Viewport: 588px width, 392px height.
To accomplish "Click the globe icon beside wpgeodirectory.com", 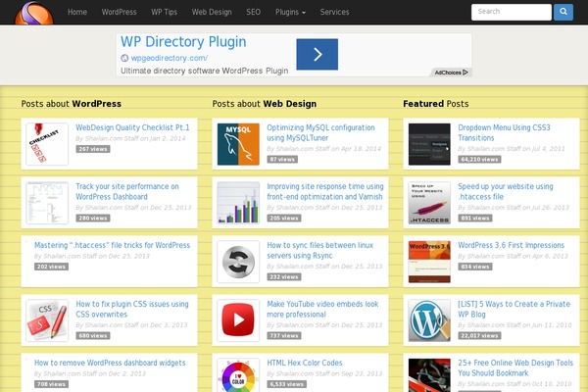I will coord(124,58).
